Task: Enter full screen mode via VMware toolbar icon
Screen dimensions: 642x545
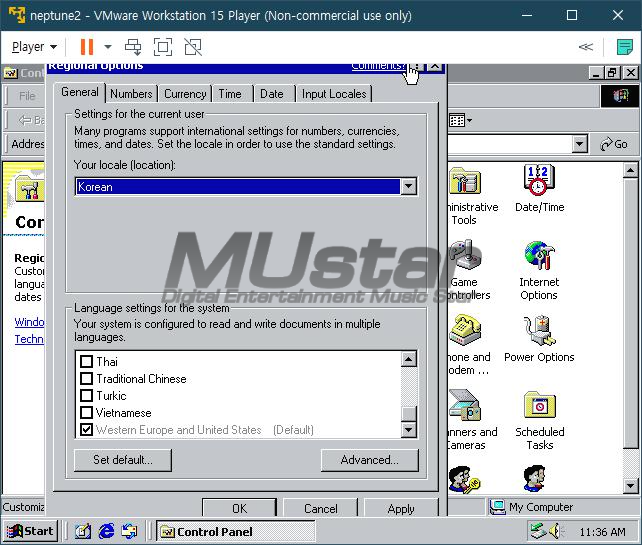Action: [163, 47]
